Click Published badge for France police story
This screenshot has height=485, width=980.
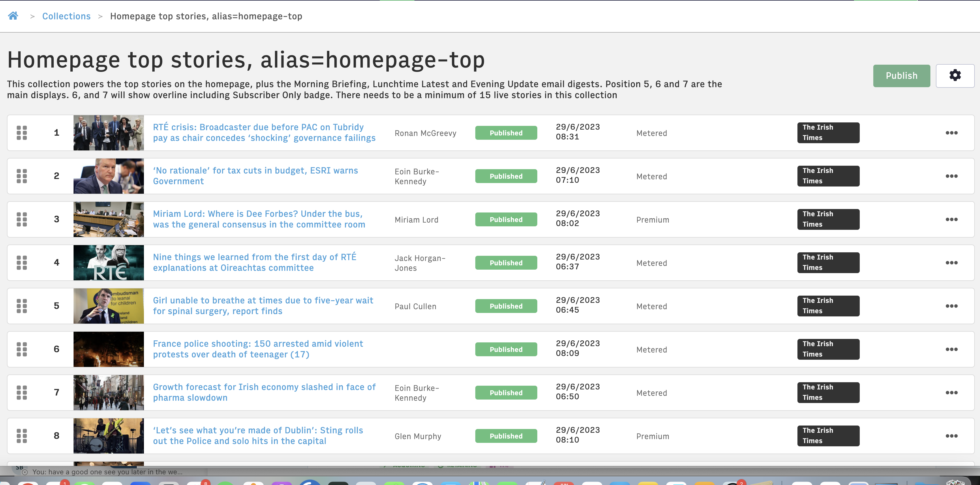coord(506,350)
